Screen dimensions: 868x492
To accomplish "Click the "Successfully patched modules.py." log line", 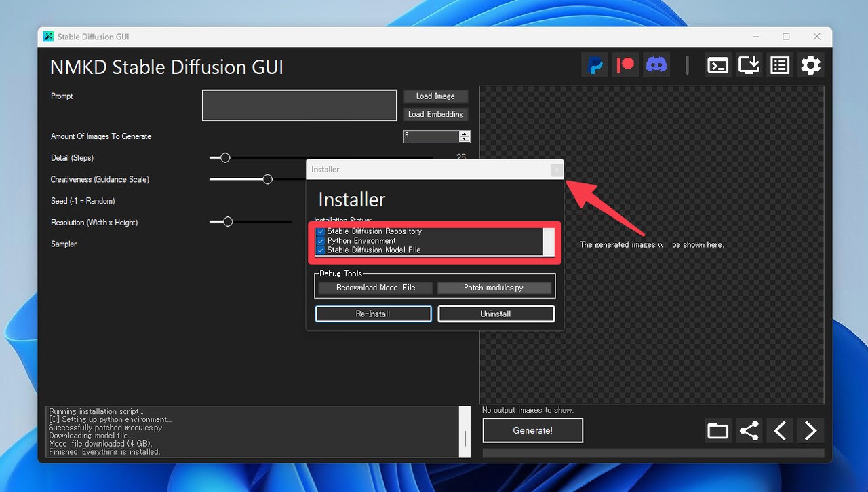I will click(106, 428).
